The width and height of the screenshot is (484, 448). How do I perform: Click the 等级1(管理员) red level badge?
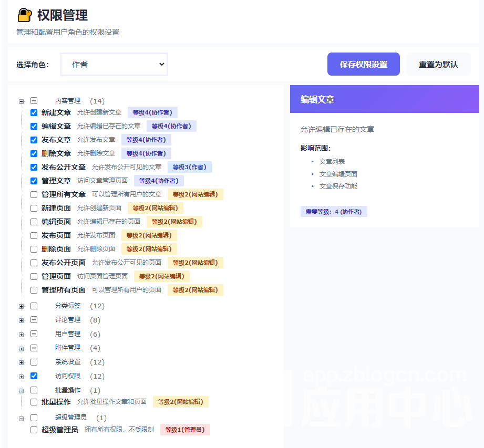(x=185, y=430)
